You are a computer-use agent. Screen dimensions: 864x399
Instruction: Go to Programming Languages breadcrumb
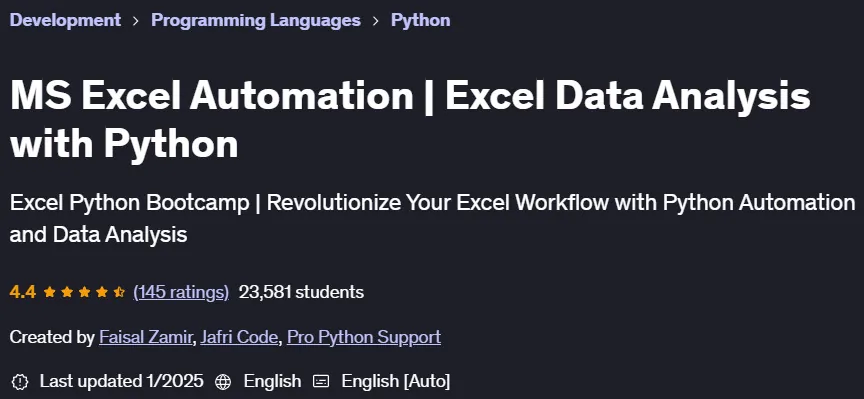pyautogui.click(x=256, y=20)
